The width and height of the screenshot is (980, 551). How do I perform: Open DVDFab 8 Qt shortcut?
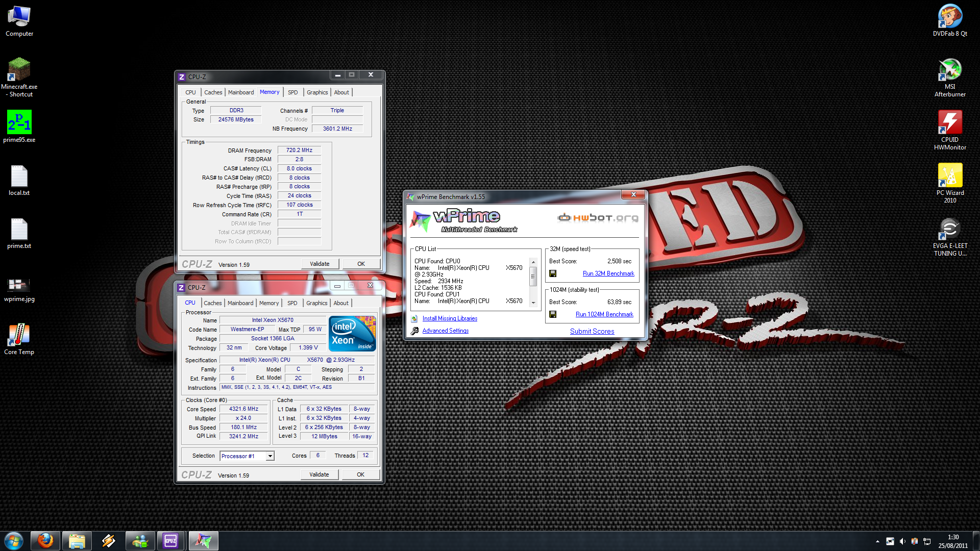coord(950,21)
